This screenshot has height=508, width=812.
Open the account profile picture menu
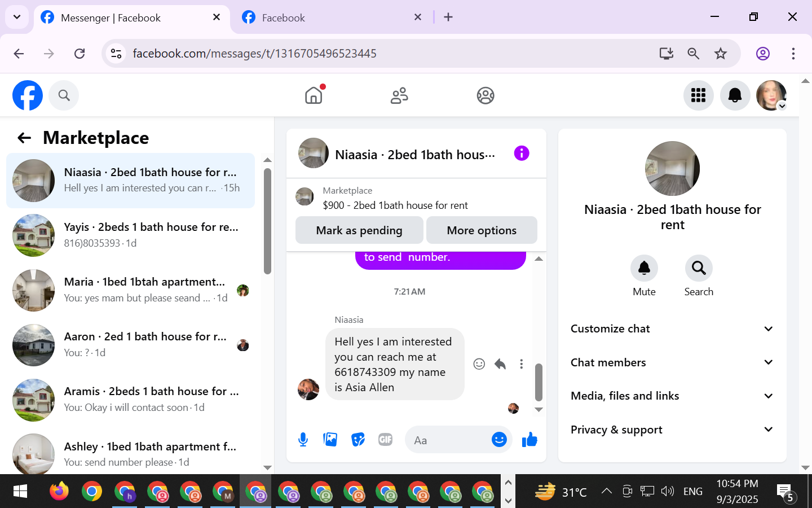point(771,95)
